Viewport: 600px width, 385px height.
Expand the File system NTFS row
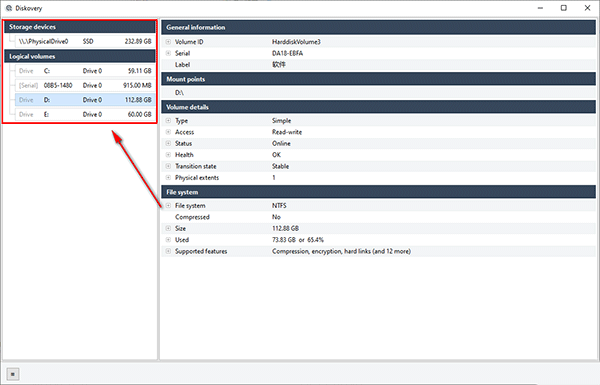pyautogui.click(x=168, y=206)
